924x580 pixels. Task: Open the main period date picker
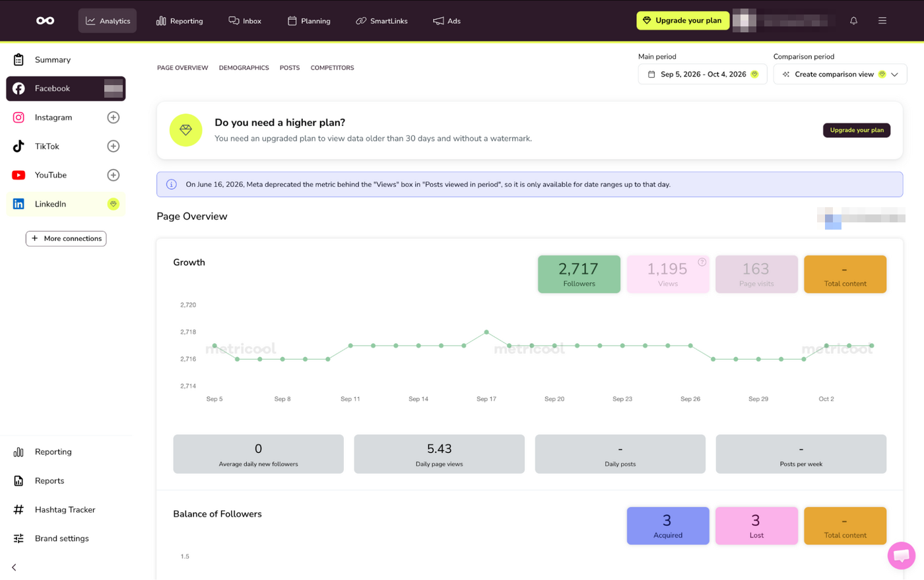tap(702, 74)
